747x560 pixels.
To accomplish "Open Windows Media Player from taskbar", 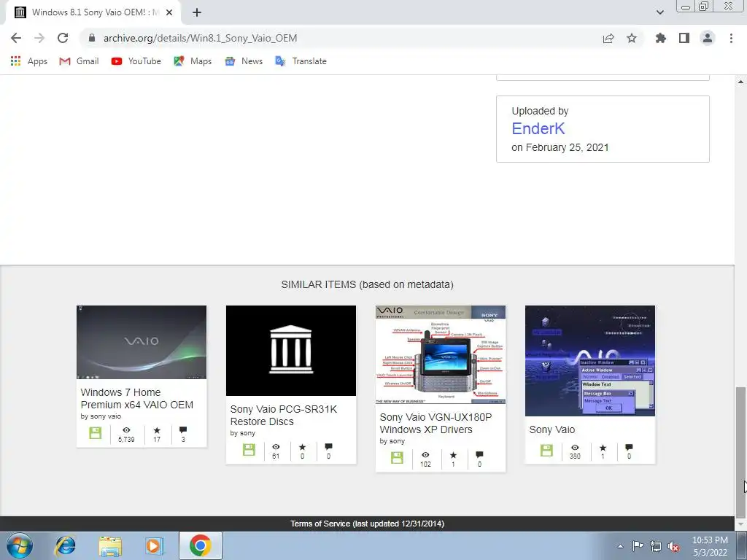I will coord(154,545).
